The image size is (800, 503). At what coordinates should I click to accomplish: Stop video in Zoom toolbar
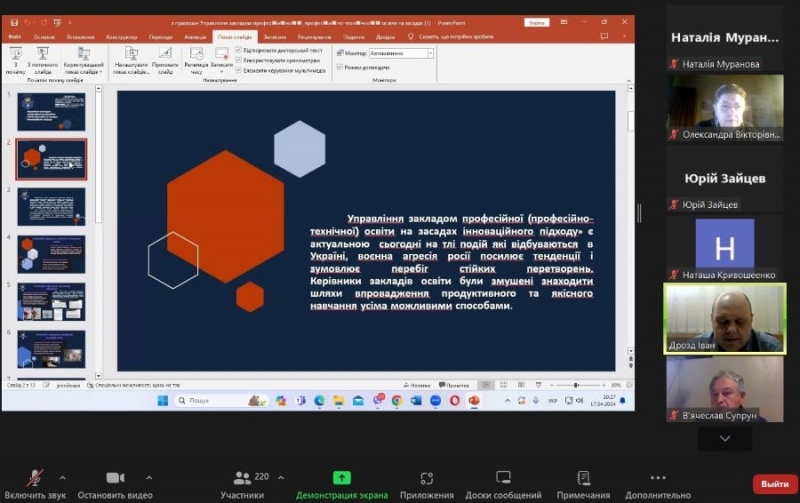115,484
